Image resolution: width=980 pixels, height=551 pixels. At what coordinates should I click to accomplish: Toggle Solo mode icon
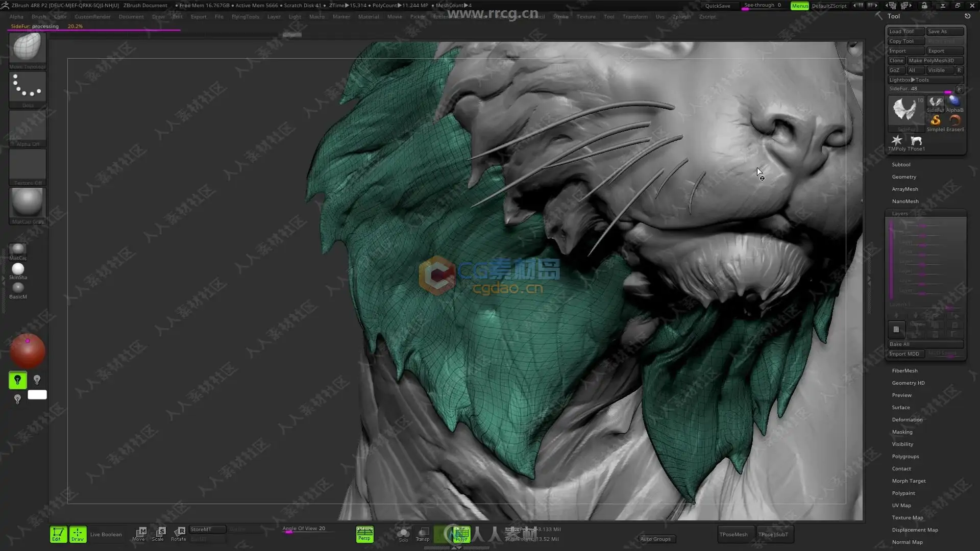click(x=403, y=534)
